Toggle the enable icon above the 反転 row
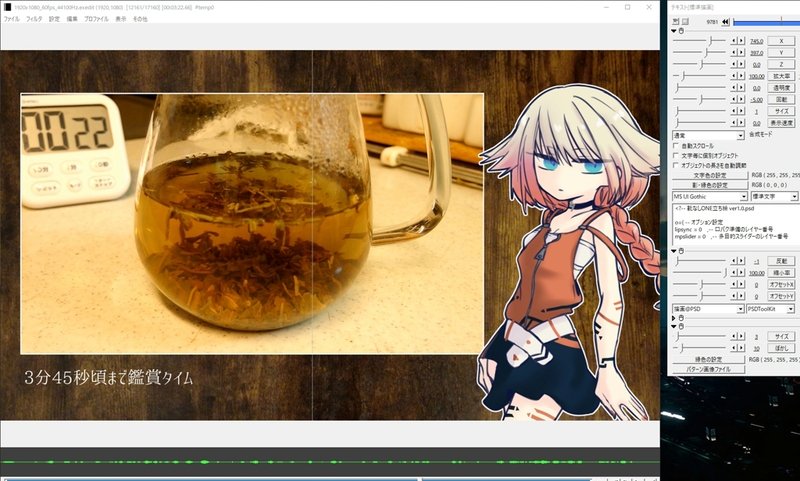The image size is (800, 481). pyautogui.click(x=681, y=251)
